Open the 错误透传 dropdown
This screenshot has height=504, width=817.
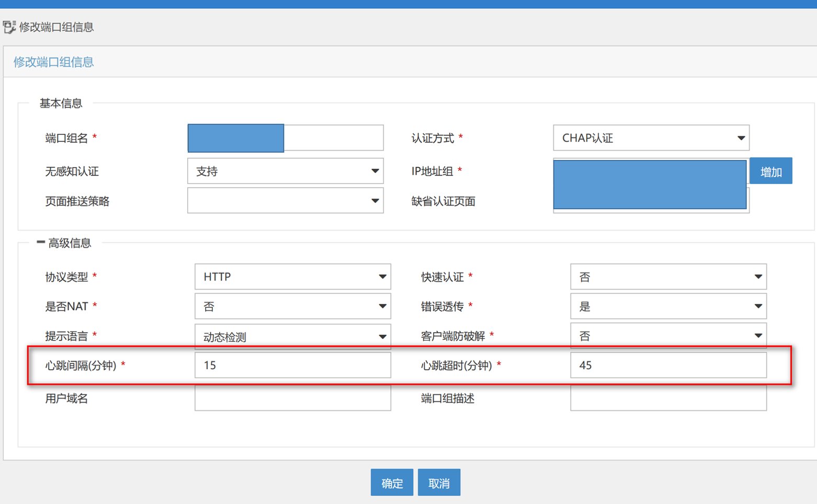pos(668,306)
